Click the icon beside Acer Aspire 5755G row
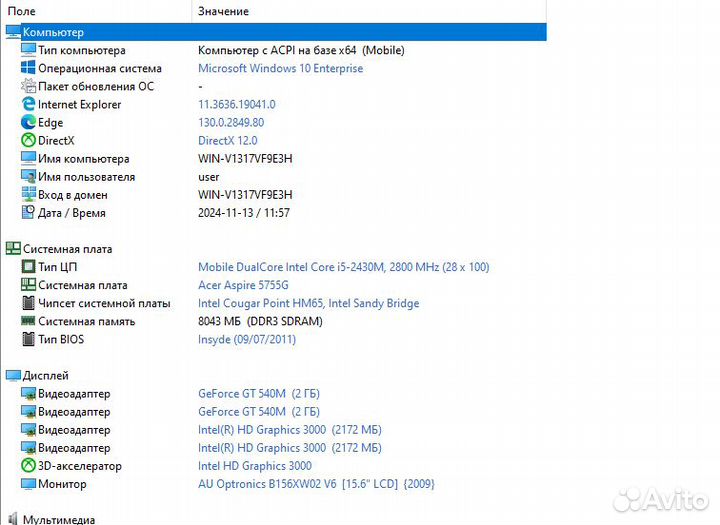This screenshot has width=720, height=525. pos(28,285)
